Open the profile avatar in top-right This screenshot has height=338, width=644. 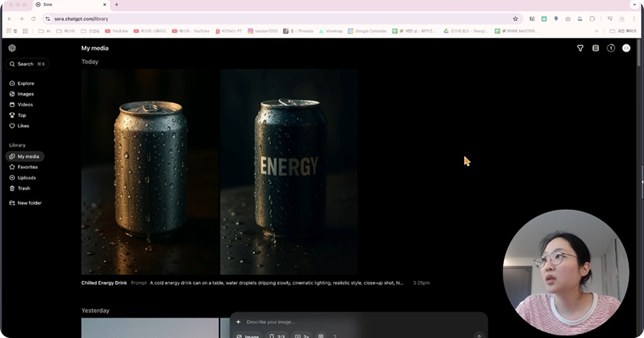point(626,48)
